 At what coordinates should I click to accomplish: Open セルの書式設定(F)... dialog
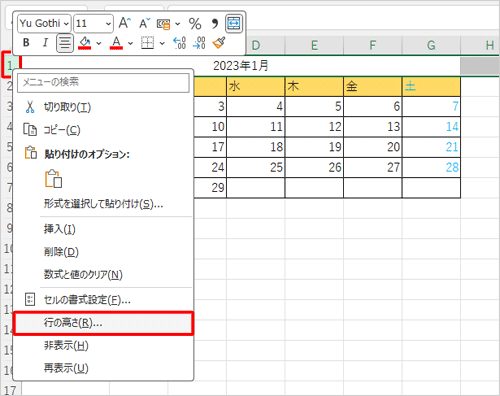[x=103, y=300]
